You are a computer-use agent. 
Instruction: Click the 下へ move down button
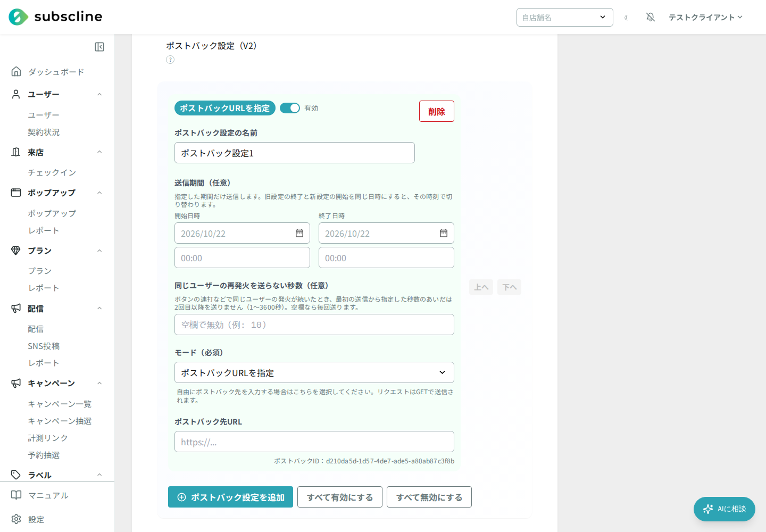(x=509, y=287)
